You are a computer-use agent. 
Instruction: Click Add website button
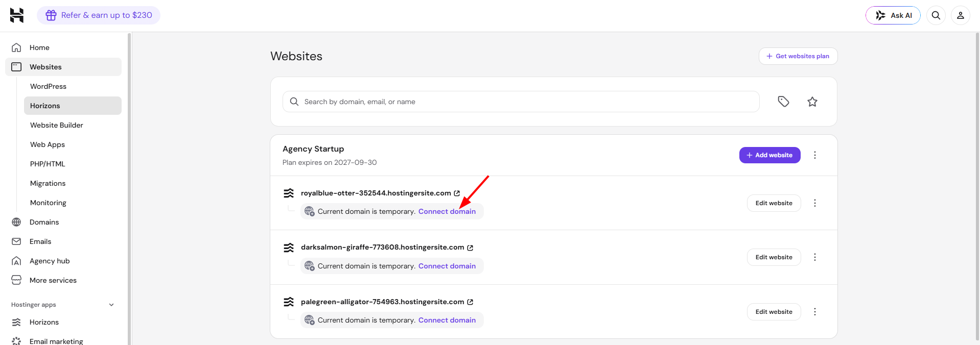(769, 155)
